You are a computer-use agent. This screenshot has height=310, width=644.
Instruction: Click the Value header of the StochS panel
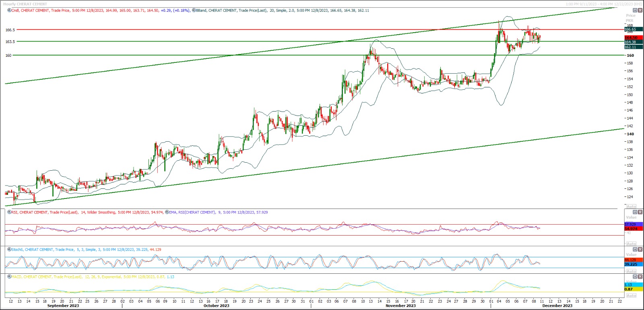pyautogui.click(x=631, y=255)
